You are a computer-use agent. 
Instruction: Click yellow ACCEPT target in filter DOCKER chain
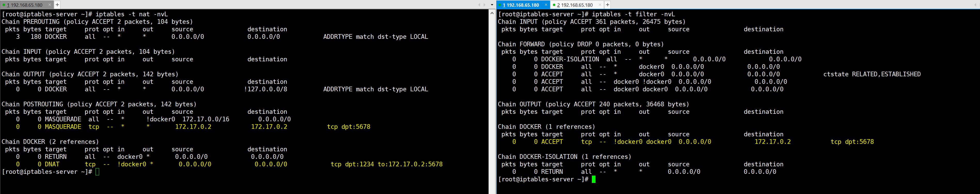click(552, 142)
